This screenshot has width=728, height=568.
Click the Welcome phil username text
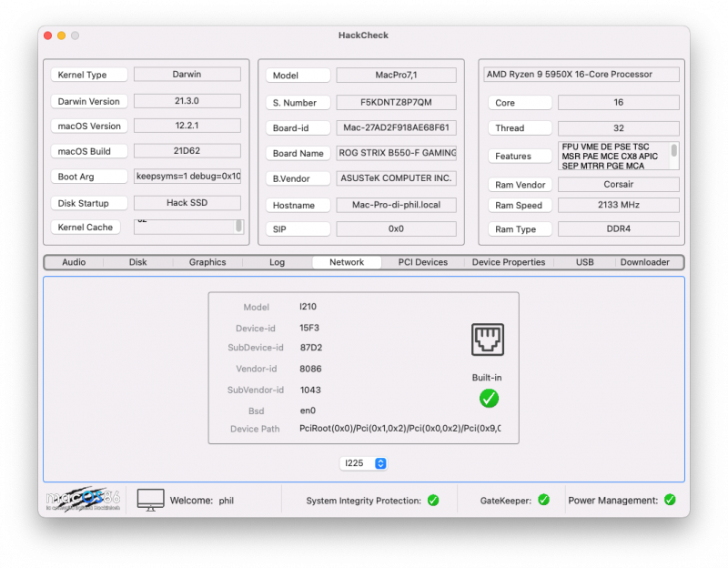pyautogui.click(x=226, y=501)
